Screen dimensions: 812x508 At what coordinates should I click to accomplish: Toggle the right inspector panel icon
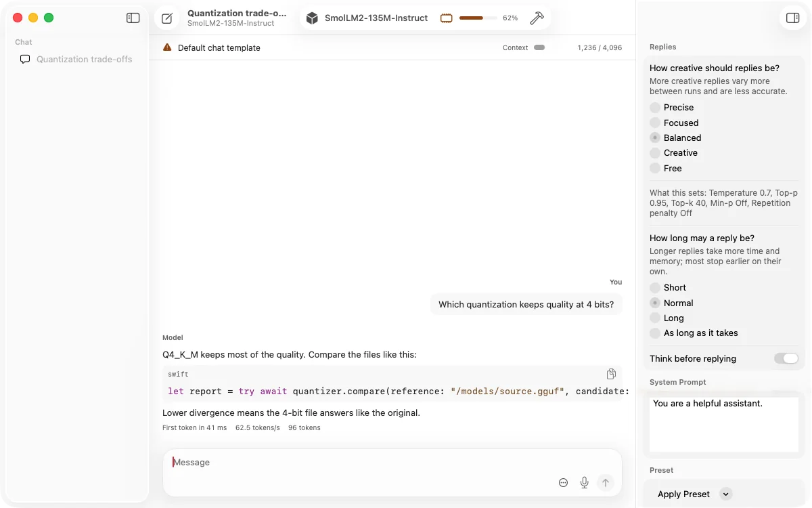(793, 18)
